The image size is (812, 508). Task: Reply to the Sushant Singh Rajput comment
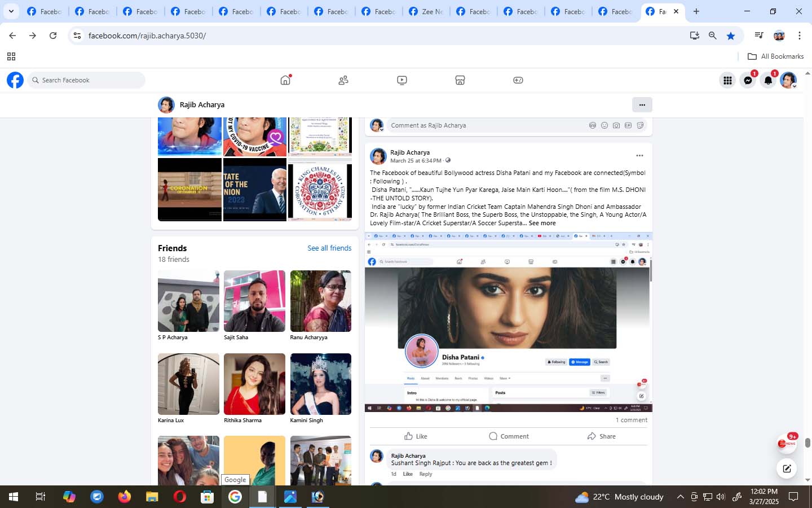426,474
